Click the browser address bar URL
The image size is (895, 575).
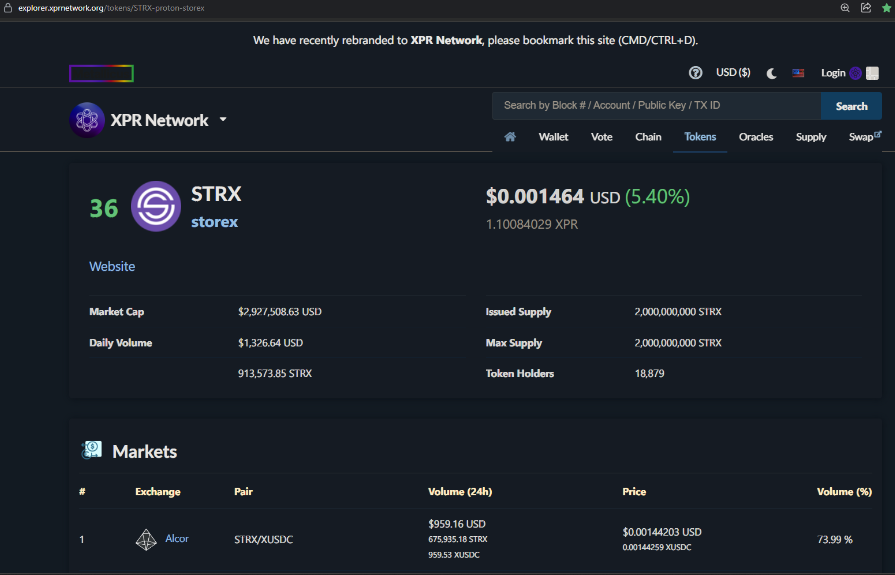click(x=111, y=8)
